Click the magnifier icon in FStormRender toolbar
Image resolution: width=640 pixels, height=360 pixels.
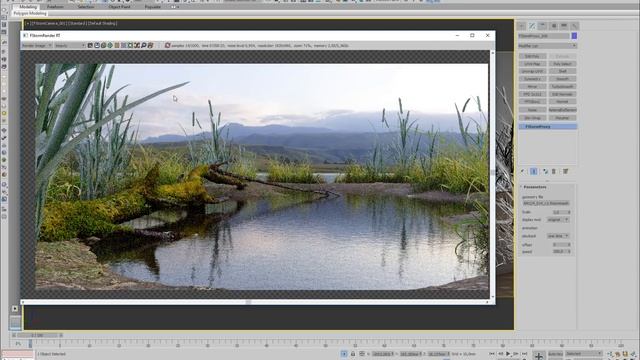coord(144,45)
